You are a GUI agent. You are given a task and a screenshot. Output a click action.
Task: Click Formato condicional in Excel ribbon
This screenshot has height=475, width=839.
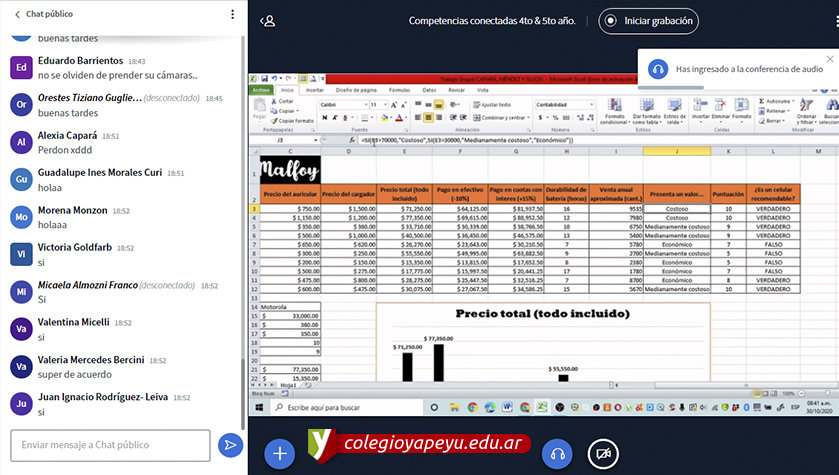(x=613, y=113)
